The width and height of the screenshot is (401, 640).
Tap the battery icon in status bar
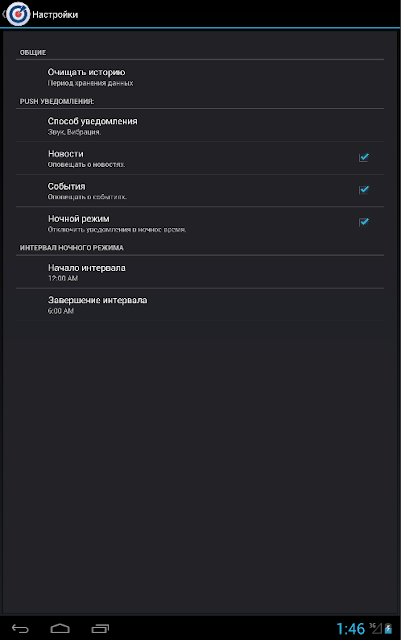pyautogui.click(x=388, y=629)
